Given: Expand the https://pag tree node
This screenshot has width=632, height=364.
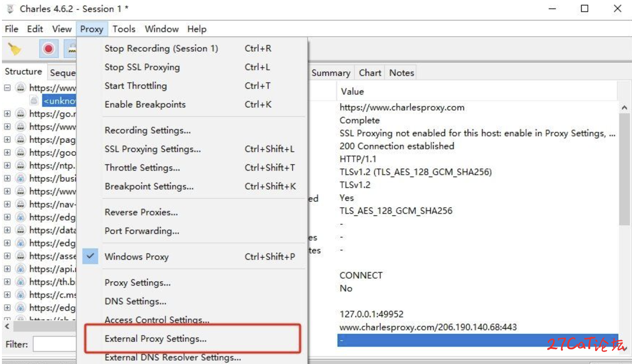Looking at the screenshot, I should click(x=7, y=140).
